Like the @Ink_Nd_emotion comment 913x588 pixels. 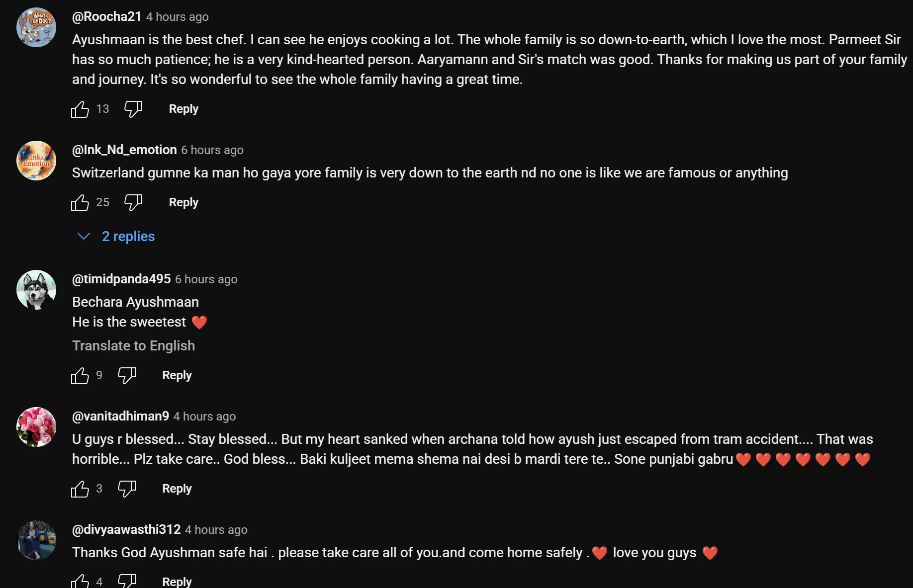[80, 202]
